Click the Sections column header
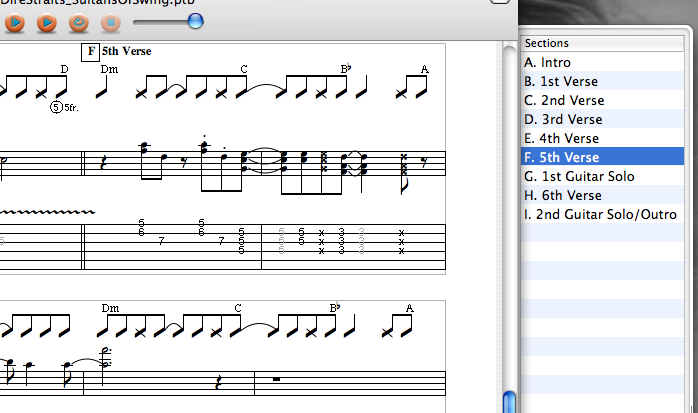Image resolution: width=698 pixels, height=413 pixels. [602, 43]
